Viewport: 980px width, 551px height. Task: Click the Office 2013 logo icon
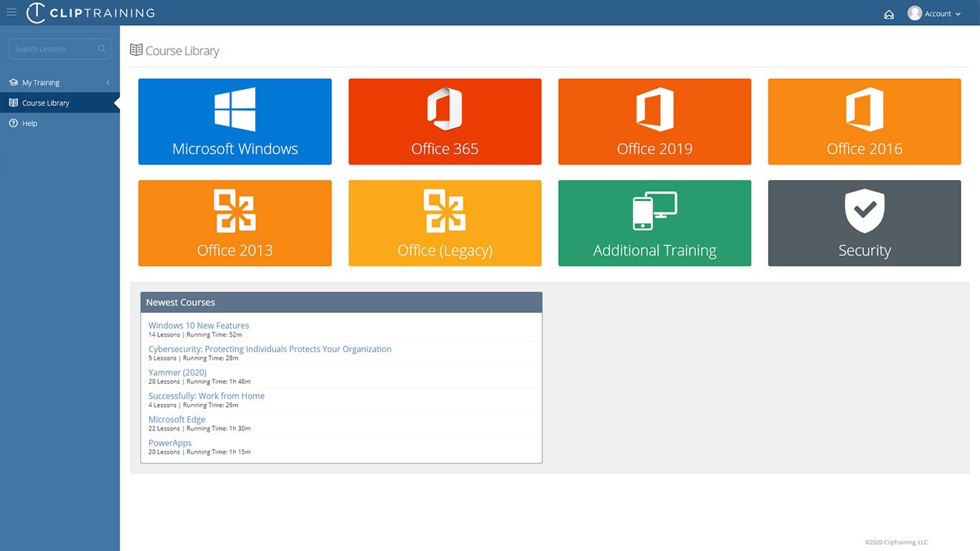coord(235,210)
